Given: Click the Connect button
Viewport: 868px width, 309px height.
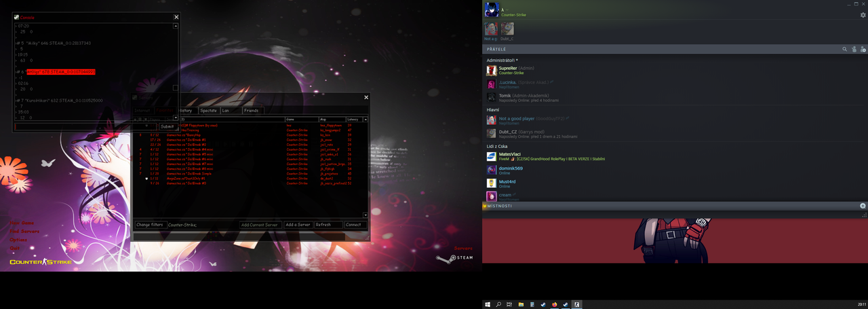Looking at the screenshot, I should tap(355, 225).
